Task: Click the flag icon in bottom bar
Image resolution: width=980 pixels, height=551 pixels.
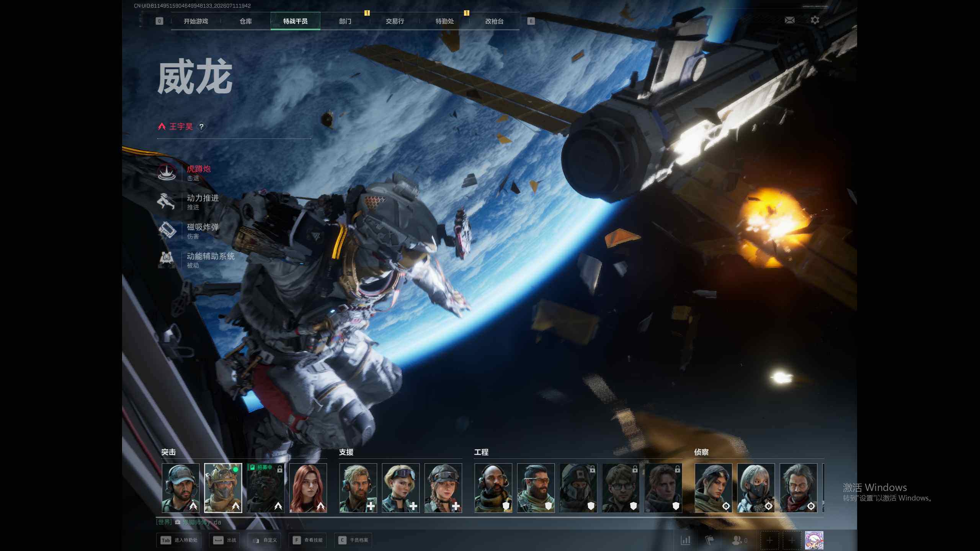Action: coord(709,540)
